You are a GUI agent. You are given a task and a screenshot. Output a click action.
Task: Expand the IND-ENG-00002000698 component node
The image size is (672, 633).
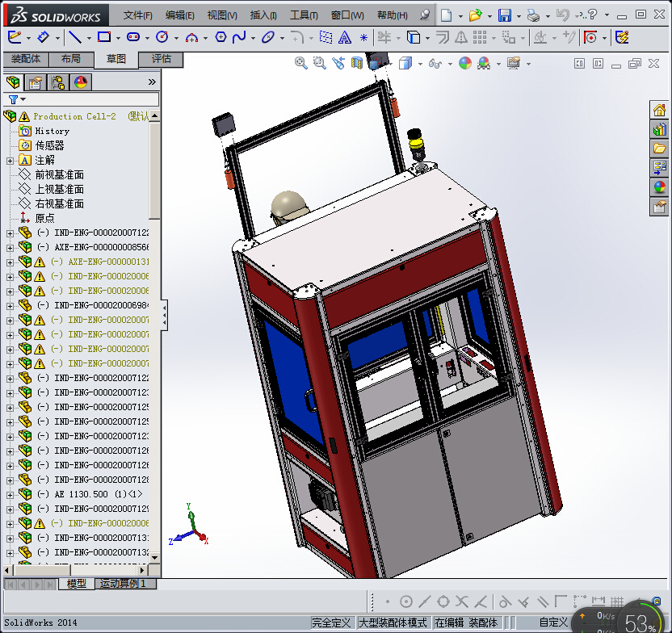10,306
